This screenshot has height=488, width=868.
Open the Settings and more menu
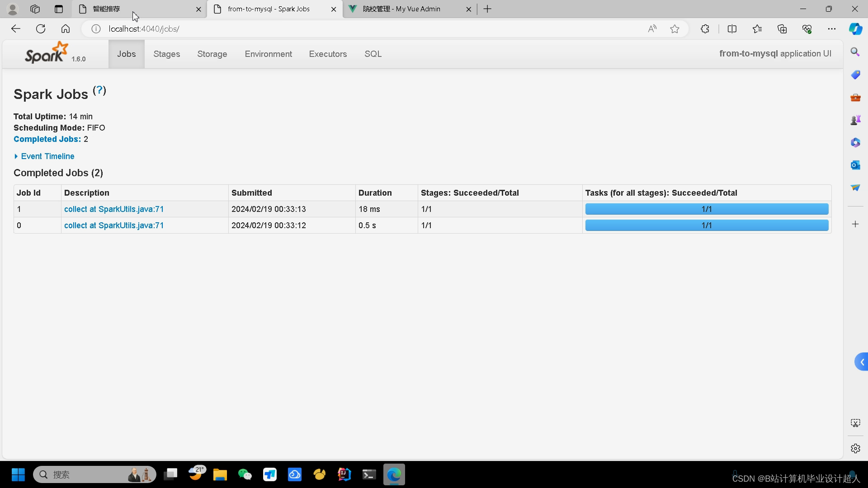pyautogui.click(x=832, y=29)
